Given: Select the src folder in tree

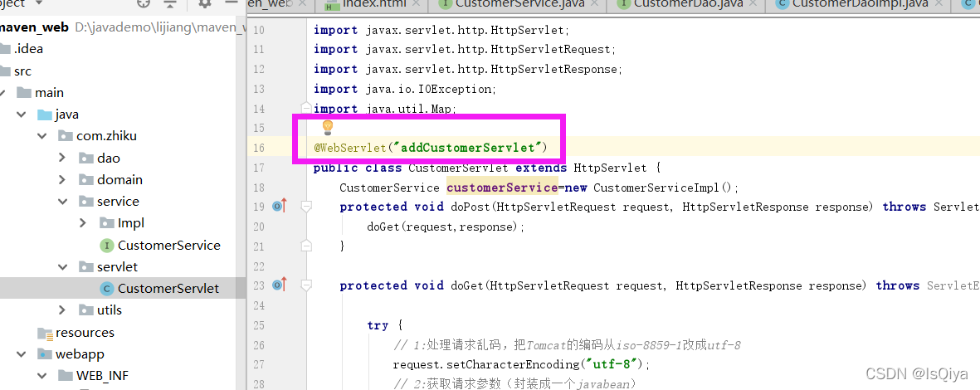Looking at the screenshot, I should 22,71.
